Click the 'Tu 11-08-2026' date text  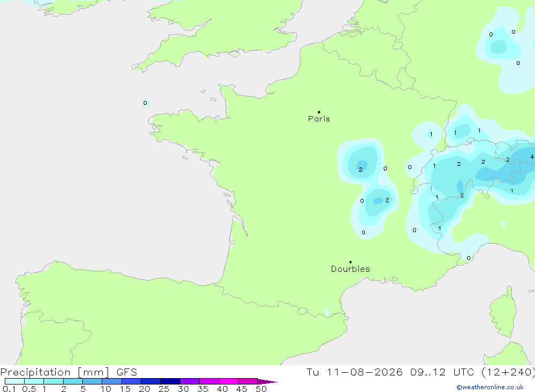(354, 372)
